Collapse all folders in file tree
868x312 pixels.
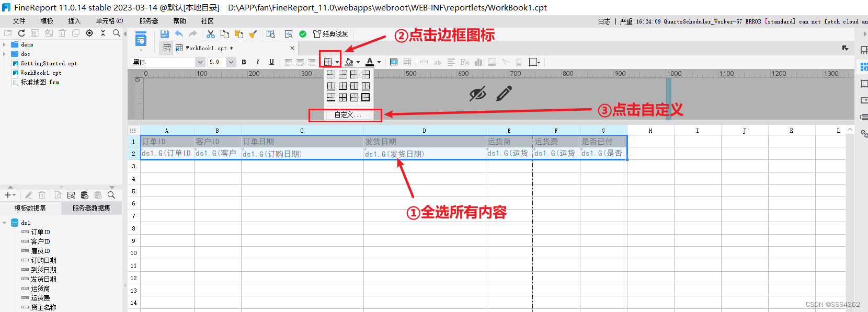click(x=103, y=33)
